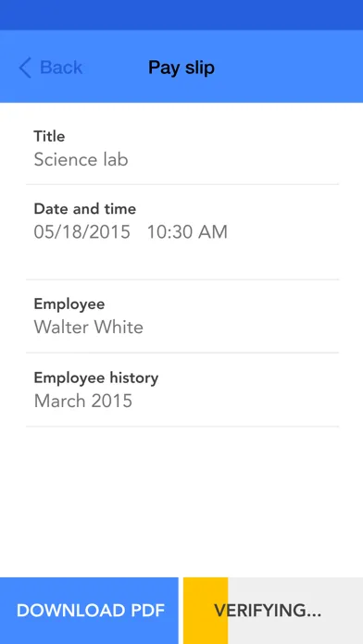
Task: Click the DOWNLOAD PDF button
Action: 89,611
